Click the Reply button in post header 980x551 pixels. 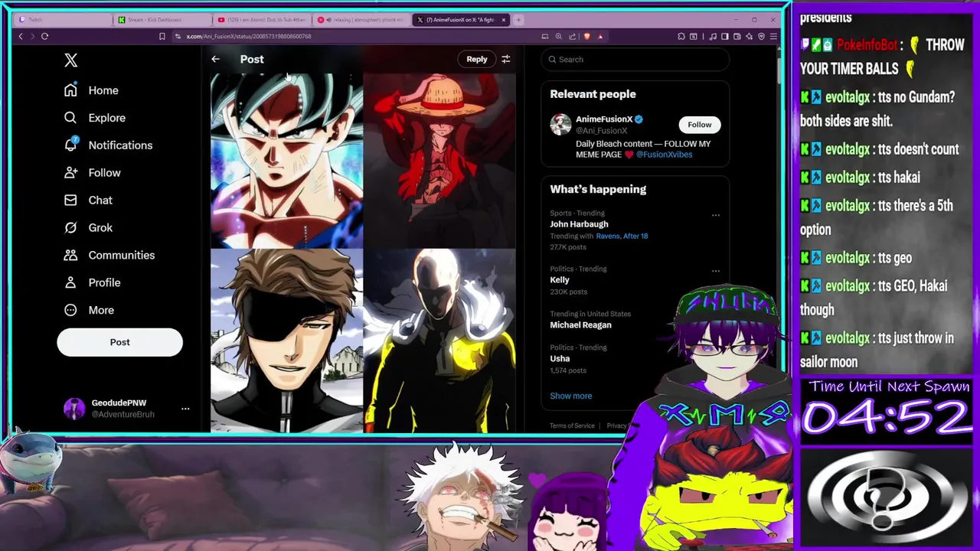coord(477,59)
